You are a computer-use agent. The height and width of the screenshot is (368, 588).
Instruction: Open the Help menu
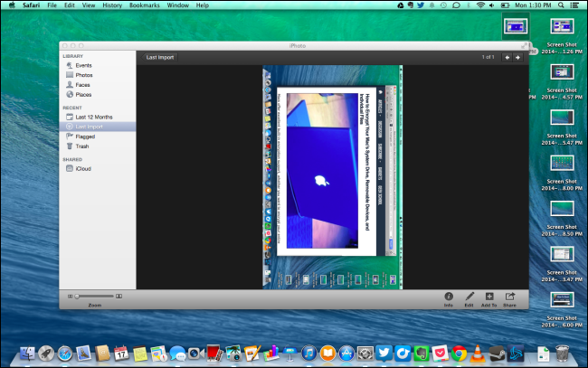[x=203, y=5]
